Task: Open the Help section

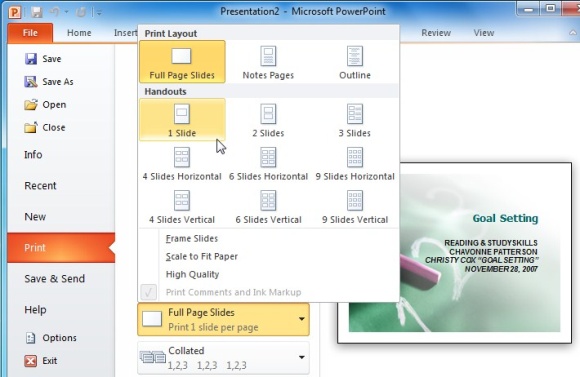Action: 61,310
